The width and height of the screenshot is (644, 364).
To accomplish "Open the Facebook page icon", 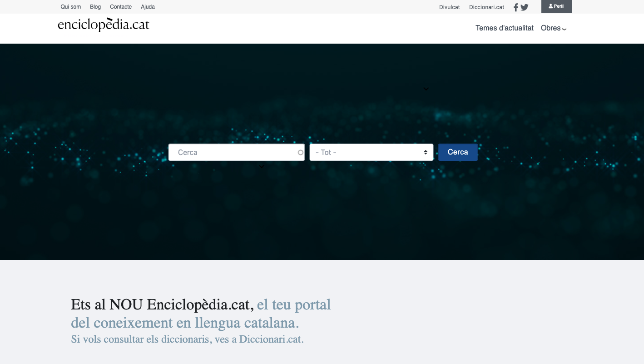I will [x=516, y=7].
